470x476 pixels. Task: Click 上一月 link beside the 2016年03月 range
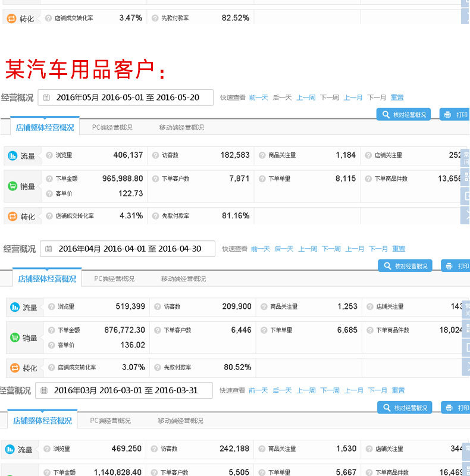point(354,390)
